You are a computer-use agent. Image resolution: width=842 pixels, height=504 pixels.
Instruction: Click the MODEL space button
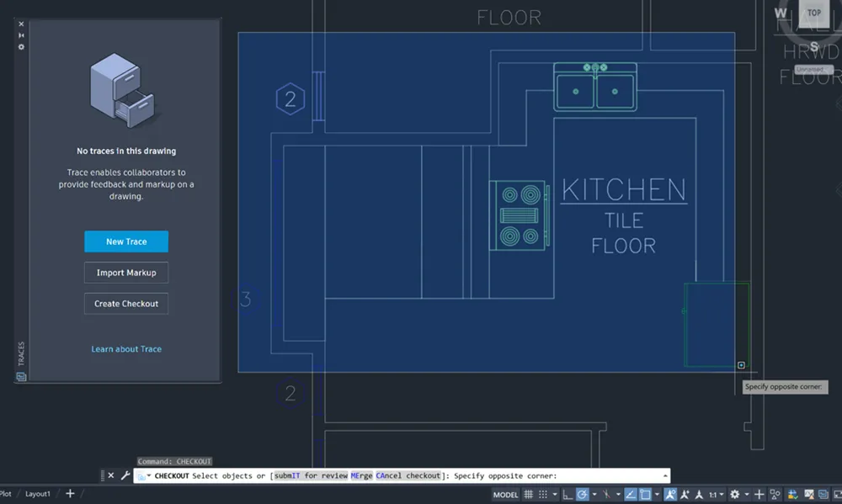point(505,495)
